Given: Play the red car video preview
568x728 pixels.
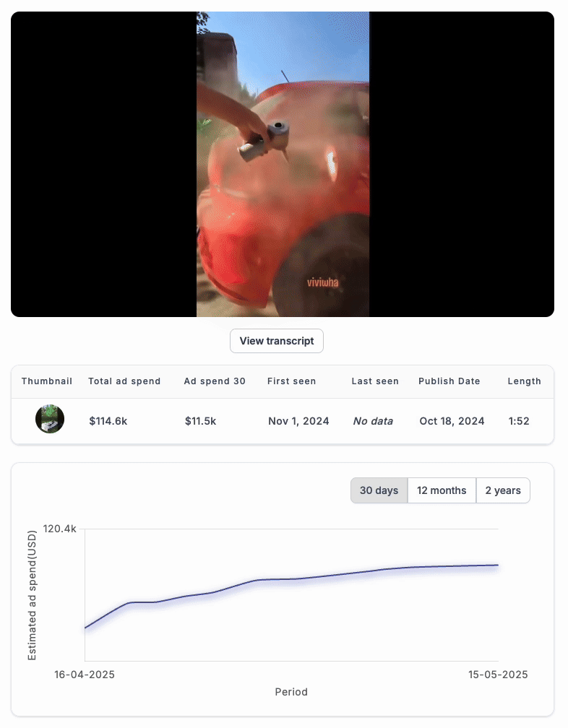Looking at the screenshot, I should [283, 165].
